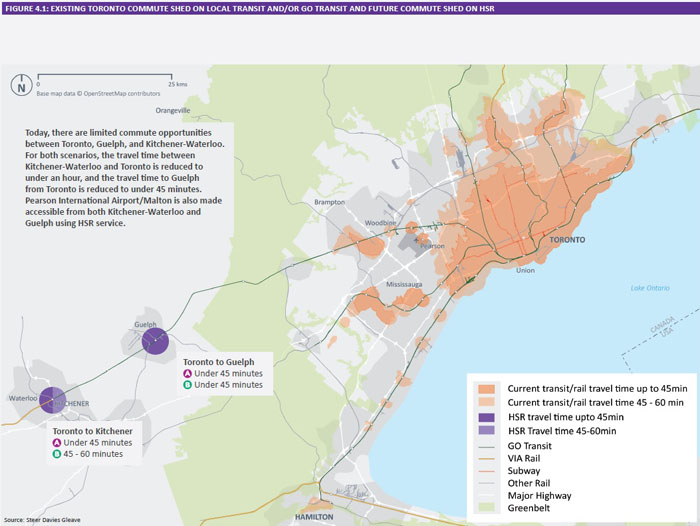Click the Source: Steer Davies Gleave text
The image size is (700, 526).
point(42,521)
